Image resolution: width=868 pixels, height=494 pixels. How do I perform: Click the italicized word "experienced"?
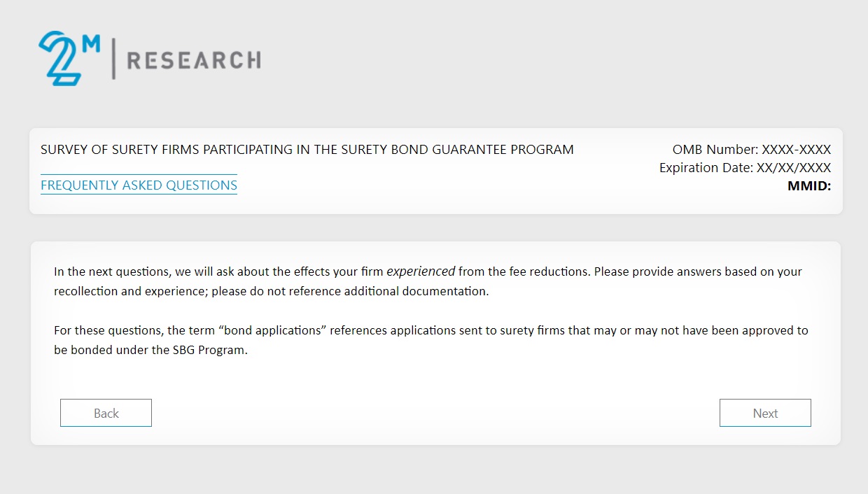421,271
